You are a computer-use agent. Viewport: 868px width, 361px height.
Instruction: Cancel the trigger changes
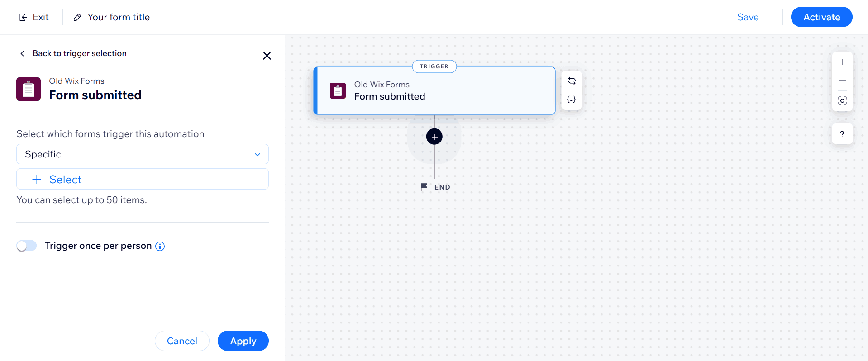pos(182,341)
